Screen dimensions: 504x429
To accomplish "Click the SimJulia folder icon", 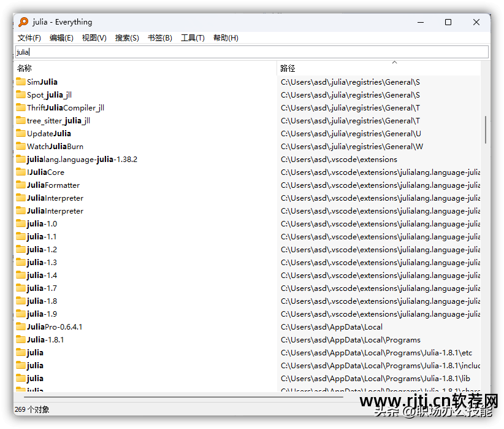I will (21, 82).
